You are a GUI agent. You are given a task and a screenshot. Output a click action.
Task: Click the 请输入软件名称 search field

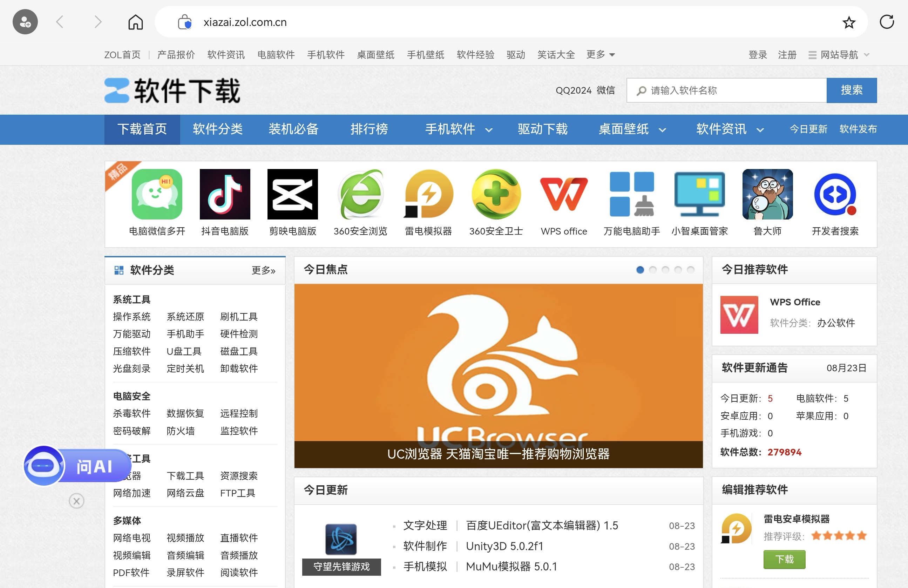[x=725, y=90]
